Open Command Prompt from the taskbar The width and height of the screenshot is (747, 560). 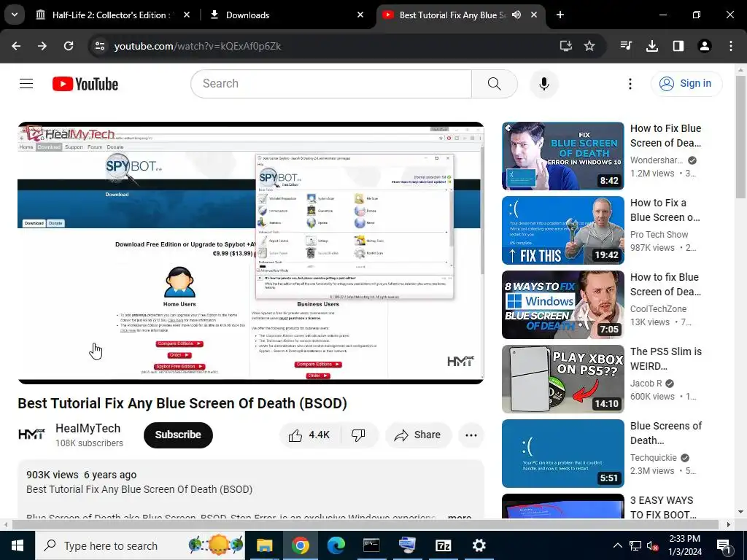click(371, 545)
